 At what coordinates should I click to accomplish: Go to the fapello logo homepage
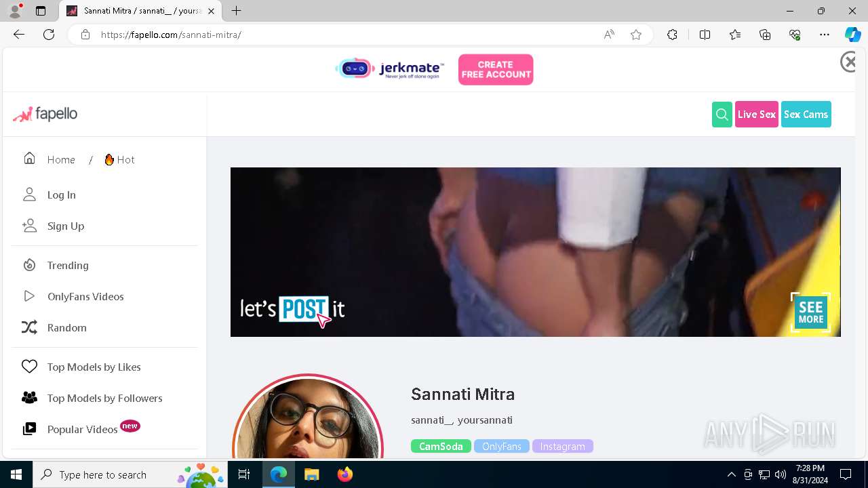(45, 114)
